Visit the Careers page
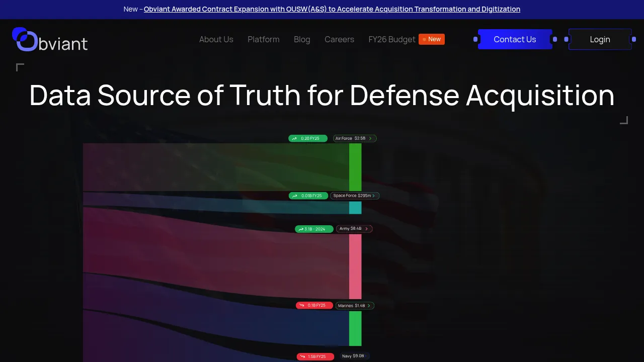 pos(339,39)
